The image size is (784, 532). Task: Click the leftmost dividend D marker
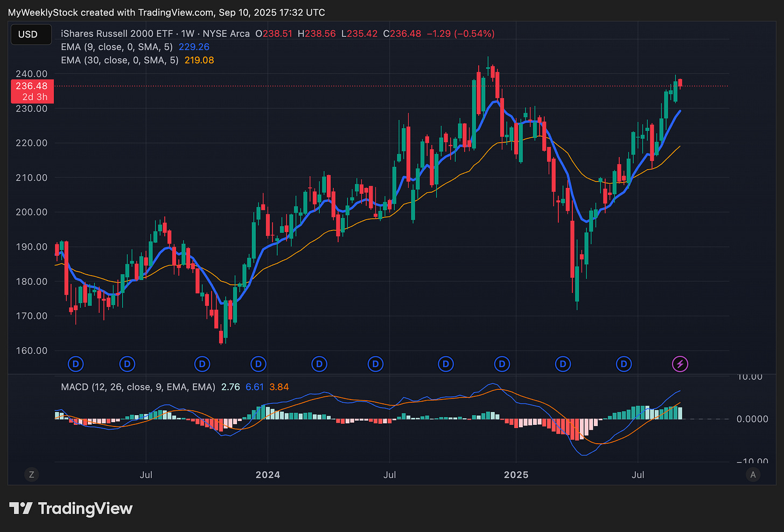pos(75,364)
